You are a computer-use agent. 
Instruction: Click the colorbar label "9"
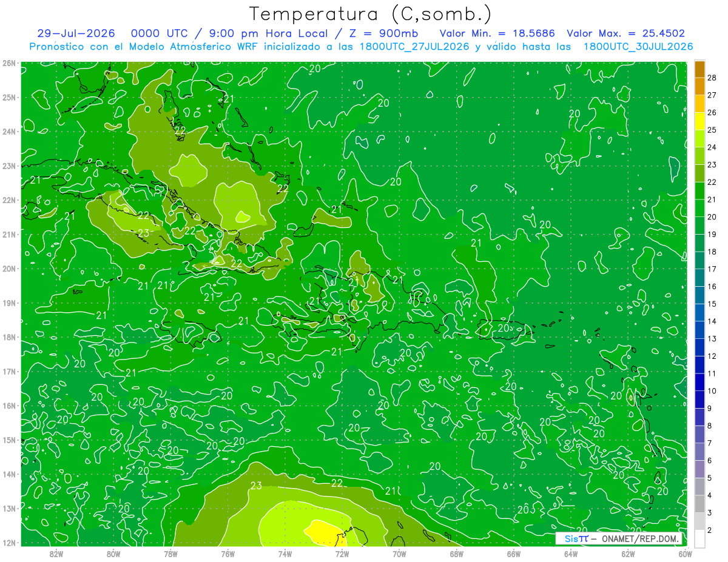click(x=710, y=408)
